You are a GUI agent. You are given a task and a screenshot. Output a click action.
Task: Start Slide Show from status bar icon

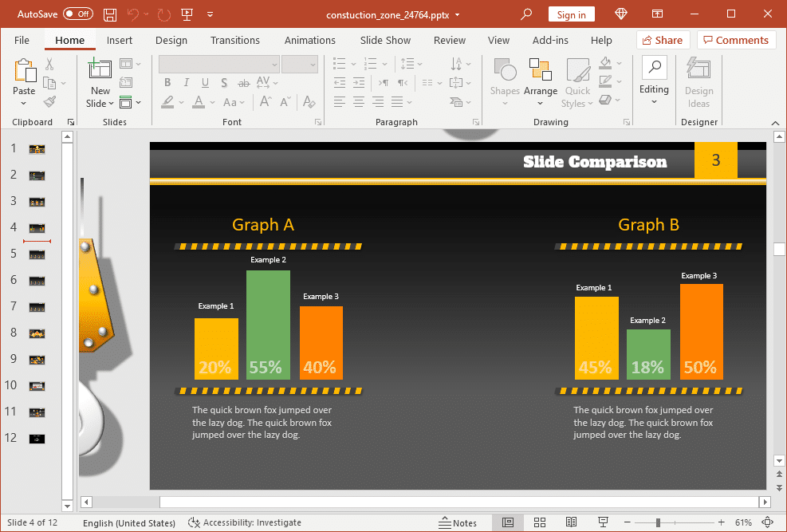[x=603, y=522]
